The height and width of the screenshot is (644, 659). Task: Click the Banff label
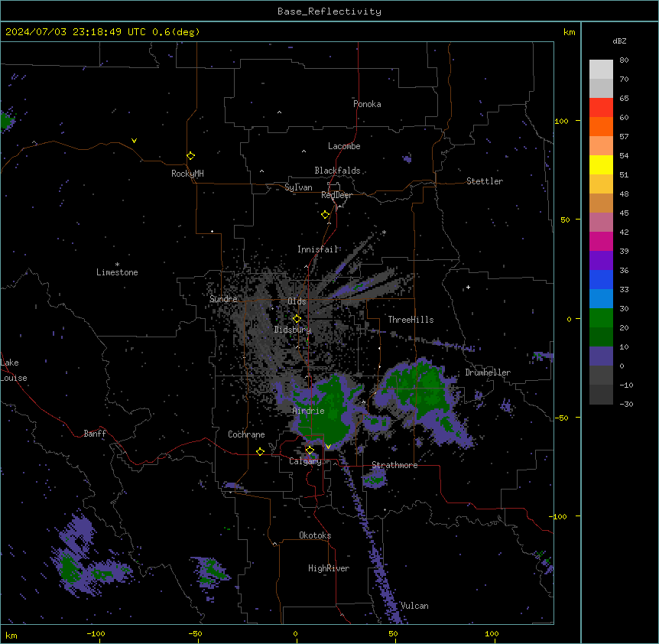pyautogui.click(x=95, y=434)
